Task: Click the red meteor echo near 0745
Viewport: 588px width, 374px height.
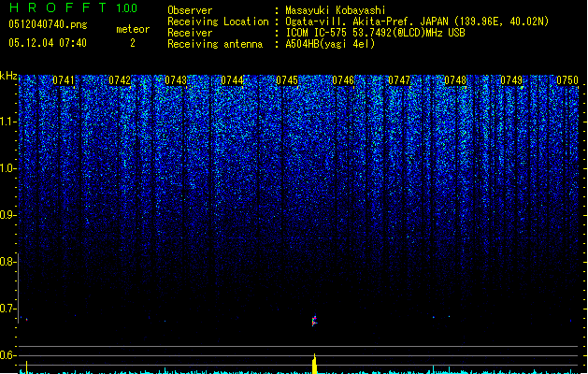Action: coord(314,321)
